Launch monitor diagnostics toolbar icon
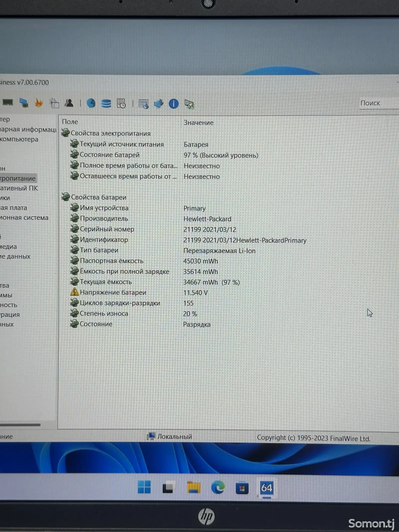Screen dimensions: 399x532 coord(24,103)
